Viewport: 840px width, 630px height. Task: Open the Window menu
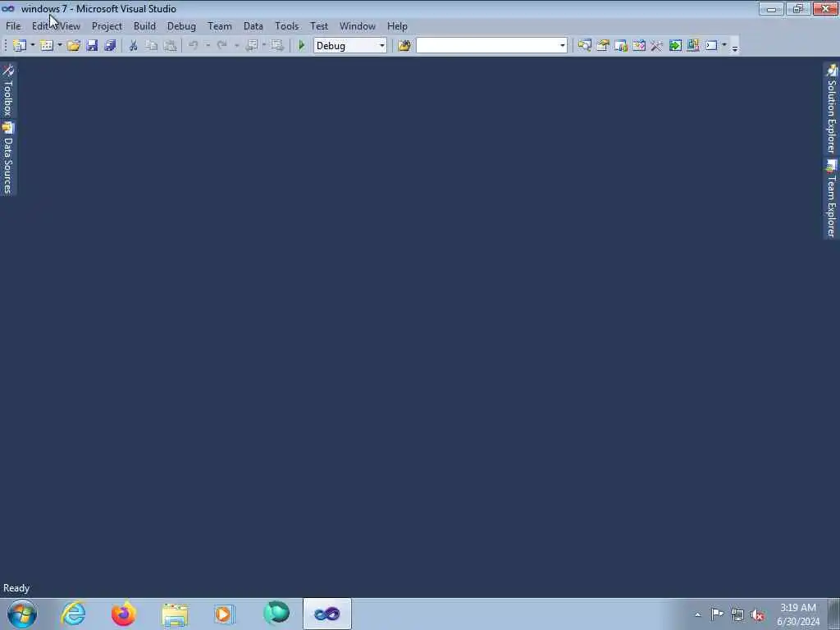point(358,25)
